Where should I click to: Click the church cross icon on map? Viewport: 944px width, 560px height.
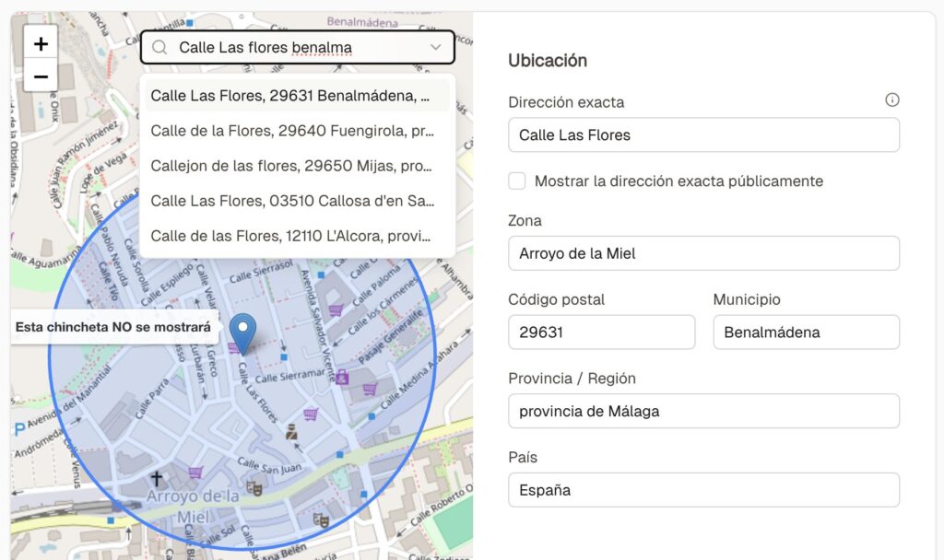pos(157,479)
